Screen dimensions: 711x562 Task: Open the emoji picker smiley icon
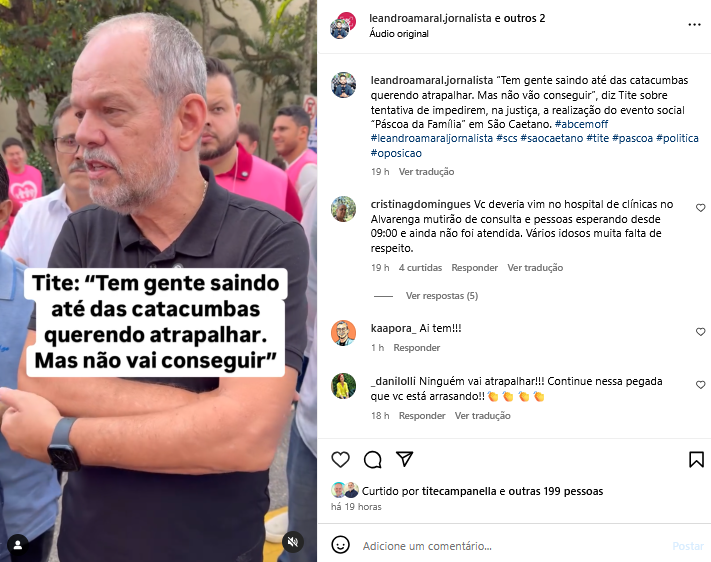click(341, 545)
